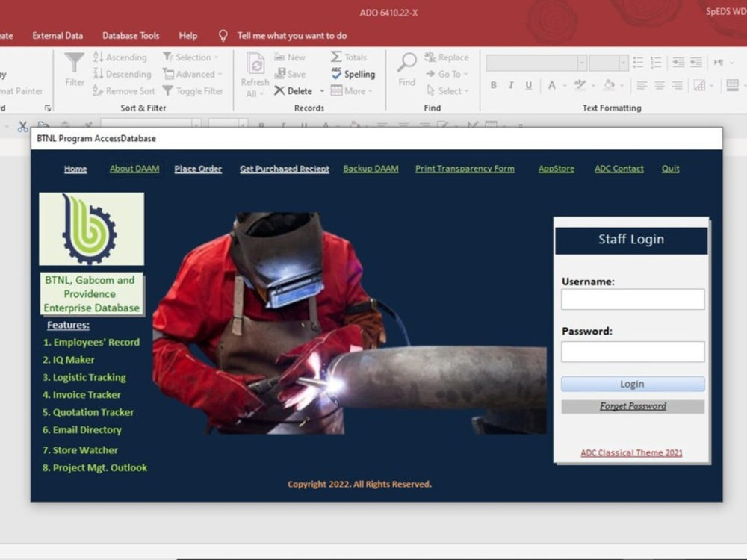Click the background fill color bucket
Viewport: 747px width, 560px height.
609,85
